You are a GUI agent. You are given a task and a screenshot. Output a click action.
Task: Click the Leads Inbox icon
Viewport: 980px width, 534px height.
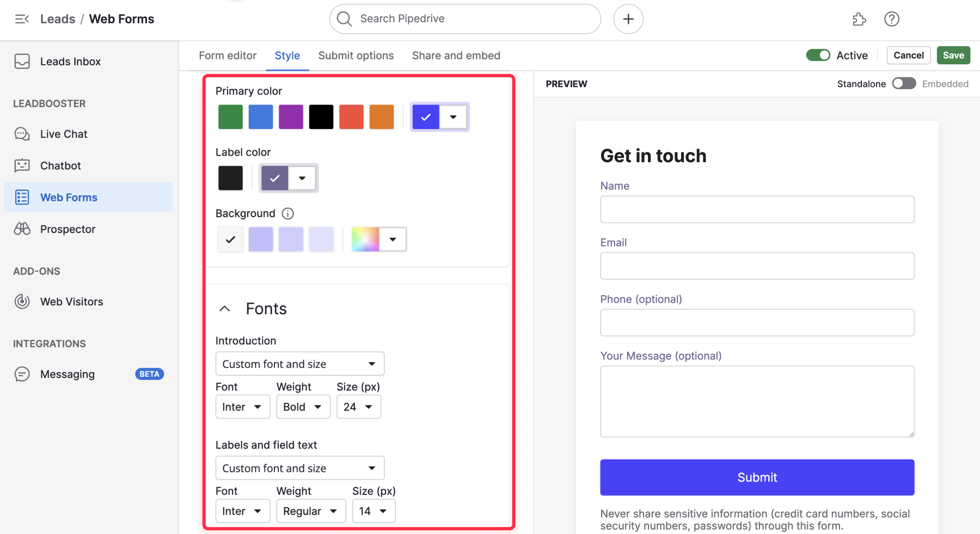tap(22, 62)
